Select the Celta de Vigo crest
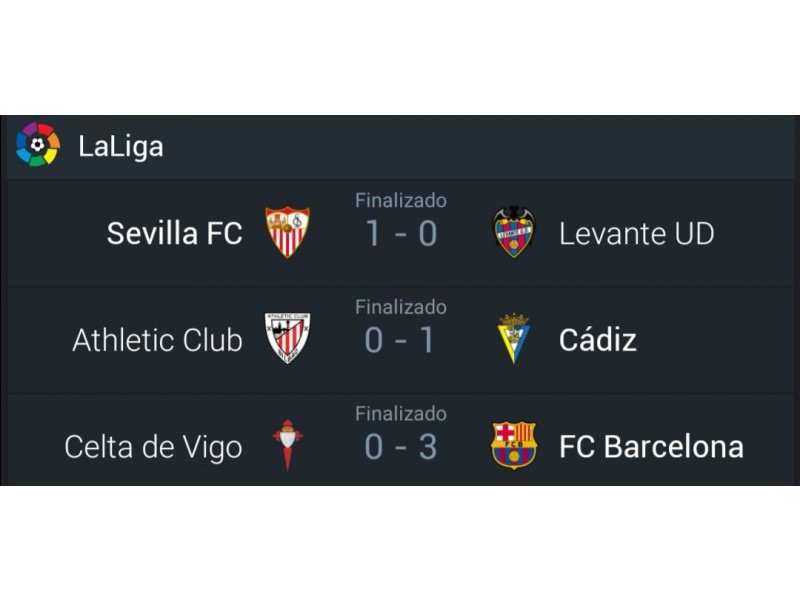This screenshot has width=800, height=600. (x=287, y=445)
